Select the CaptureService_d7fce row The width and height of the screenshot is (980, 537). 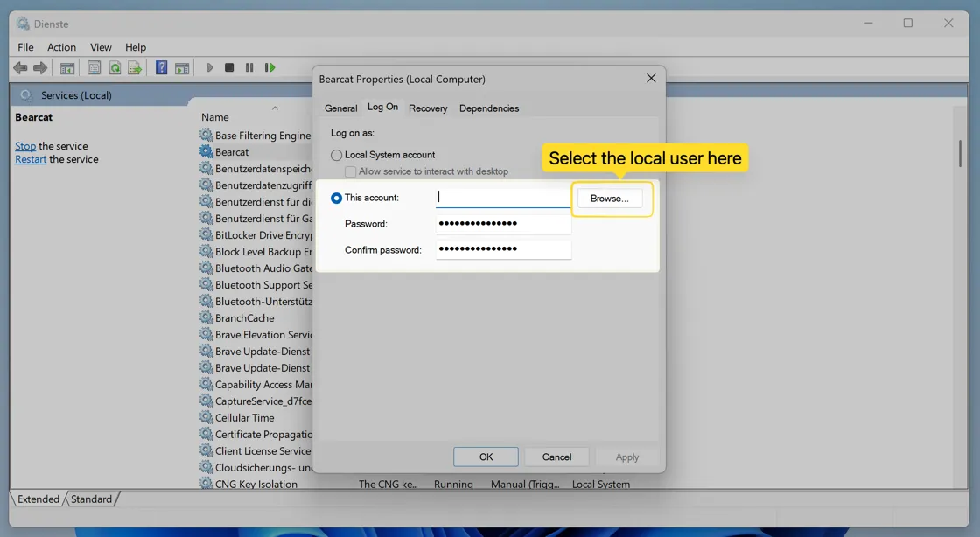pyautogui.click(x=255, y=401)
